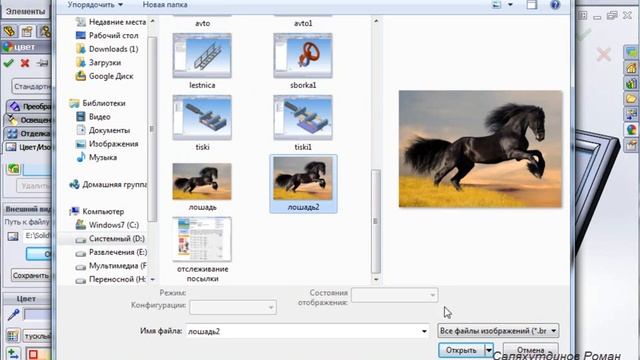
Task: Open the Упорядочить dropdown menu
Action: pos(95,5)
